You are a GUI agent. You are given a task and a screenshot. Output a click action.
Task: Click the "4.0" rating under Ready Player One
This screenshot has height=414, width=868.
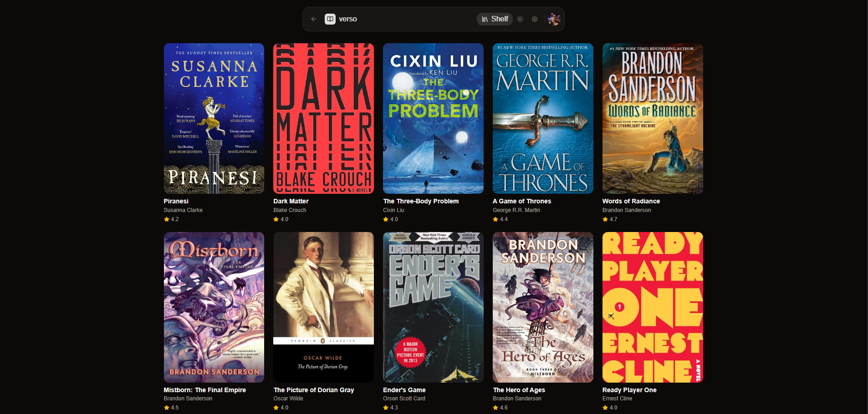coord(613,408)
